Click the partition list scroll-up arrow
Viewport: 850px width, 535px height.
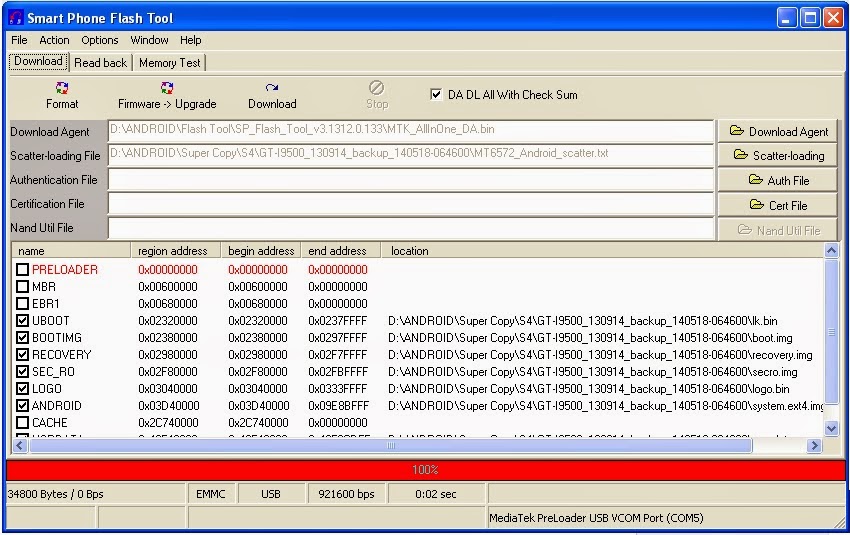831,250
